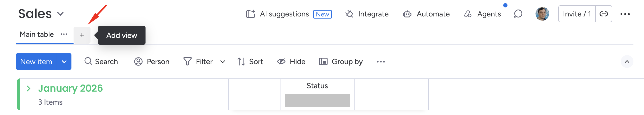
Task: Select the Main table tab
Action: click(x=37, y=34)
